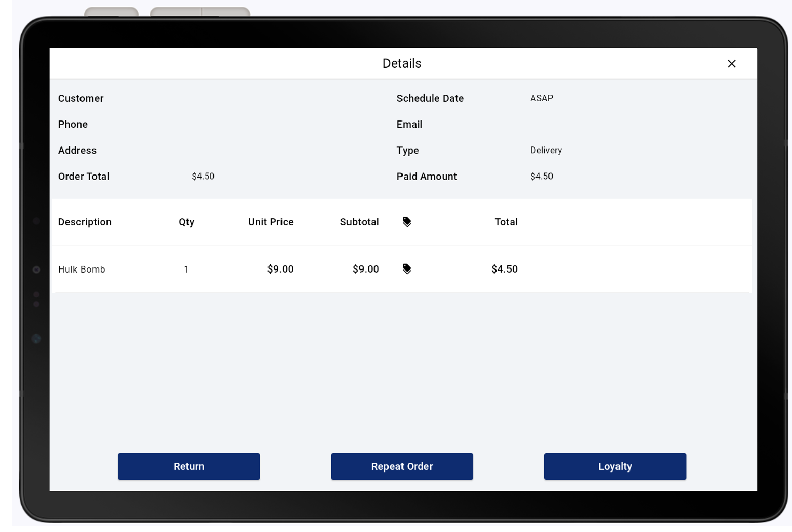Click the Qty column header
The height and width of the screenshot is (532, 792).
(x=187, y=222)
